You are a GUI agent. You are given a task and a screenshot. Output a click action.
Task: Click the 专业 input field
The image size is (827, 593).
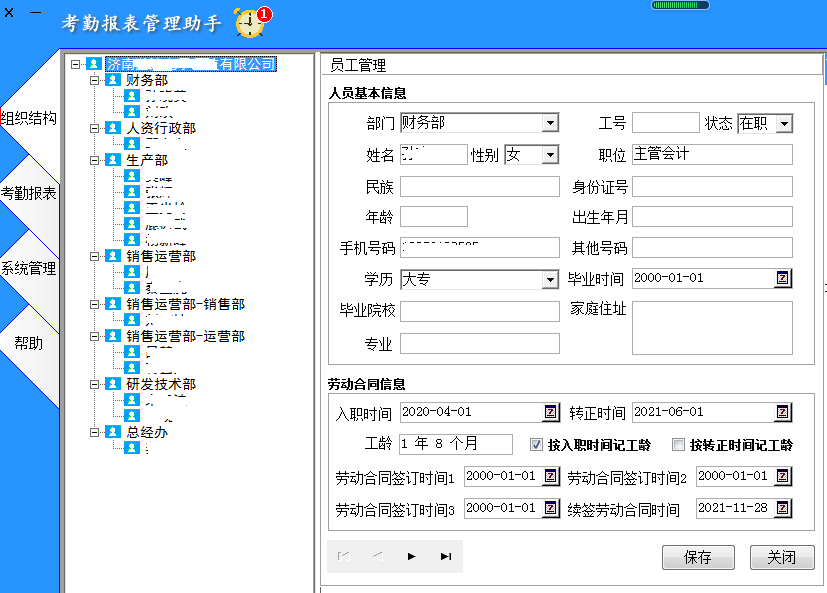click(x=479, y=343)
